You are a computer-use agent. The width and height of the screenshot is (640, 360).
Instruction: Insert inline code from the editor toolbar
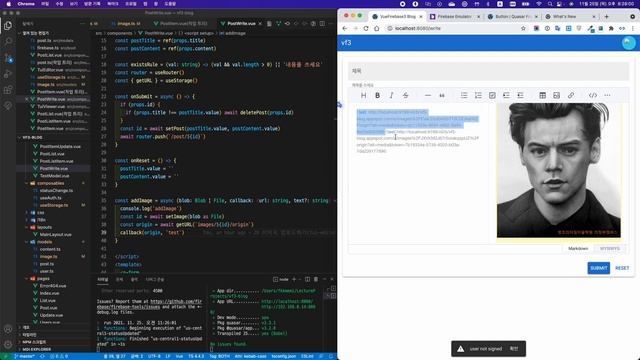(593, 95)
